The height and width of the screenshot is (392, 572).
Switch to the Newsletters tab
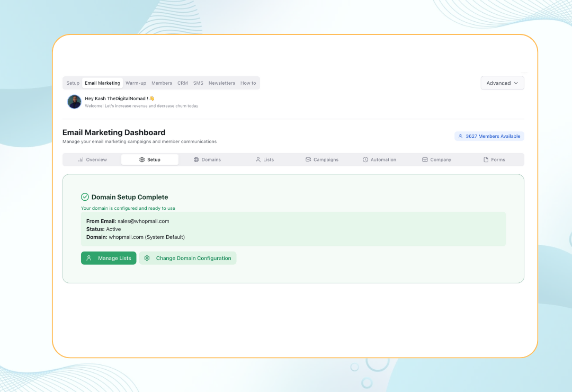(x=221, y=83)
